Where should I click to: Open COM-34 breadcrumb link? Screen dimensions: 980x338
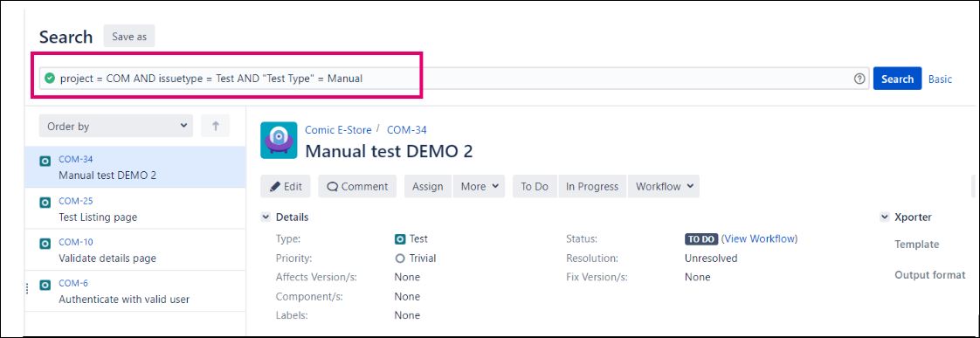tap(407, 130)
